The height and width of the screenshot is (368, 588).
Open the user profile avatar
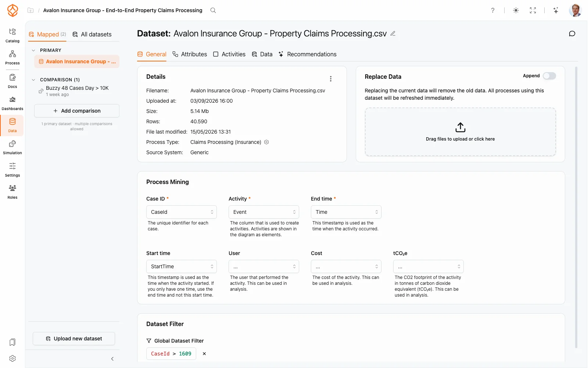pyautogui.click(x=575, y=10)
